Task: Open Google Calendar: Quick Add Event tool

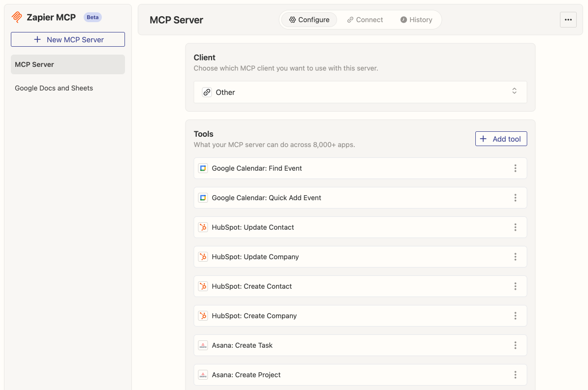Action: click(x=360, y=198)
